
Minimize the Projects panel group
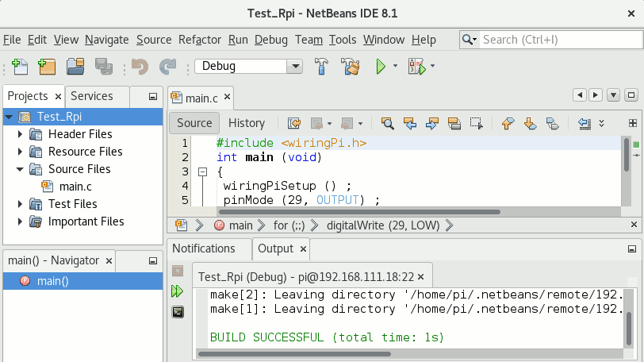(x=153, y=97)
